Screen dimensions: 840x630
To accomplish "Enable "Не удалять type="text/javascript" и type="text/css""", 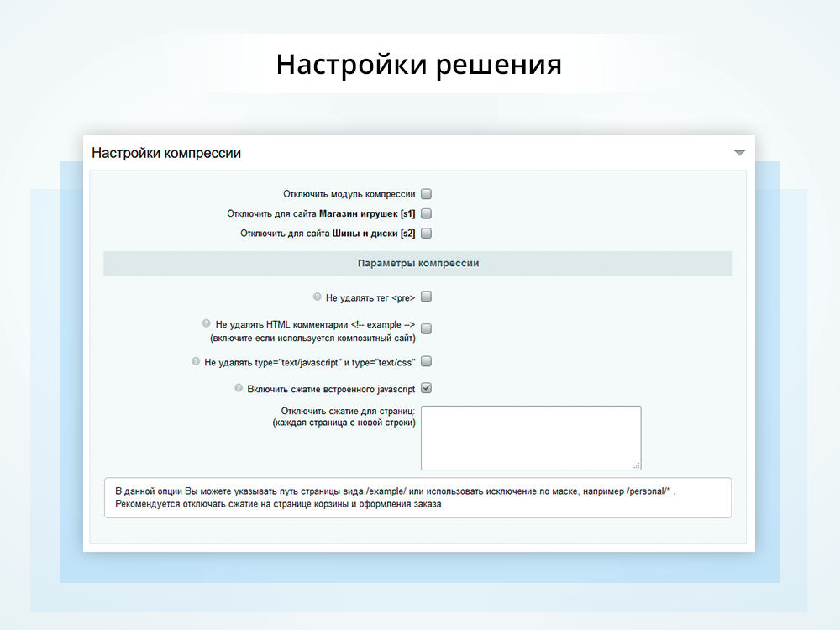I will (x=426, y=360).
